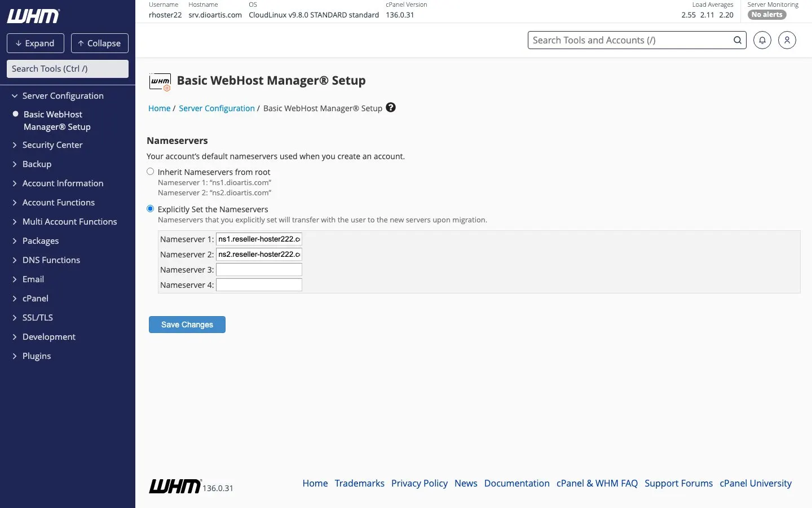Viewport: 812px width, 508px height.
Task: Click the Save Changes button
Action: (x=187, y=325)
